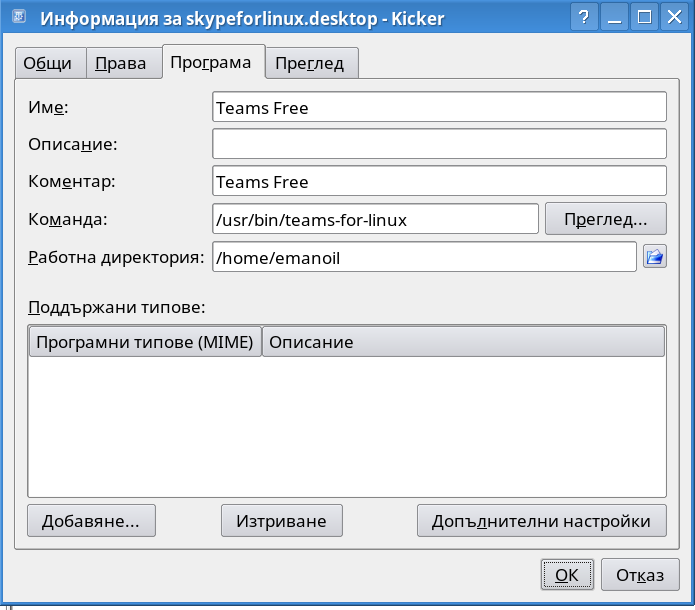Cancel with the Отказ button
Viewport: 695px width, 610px height.
coord(640,575)
